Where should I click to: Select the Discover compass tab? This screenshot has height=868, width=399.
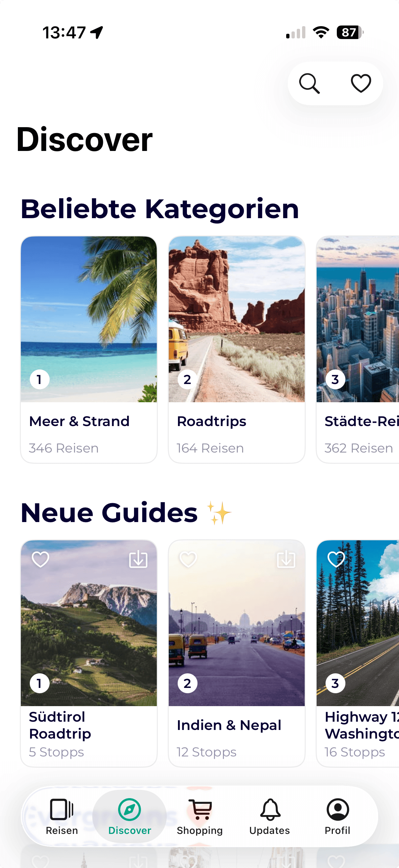pos(130,817)
